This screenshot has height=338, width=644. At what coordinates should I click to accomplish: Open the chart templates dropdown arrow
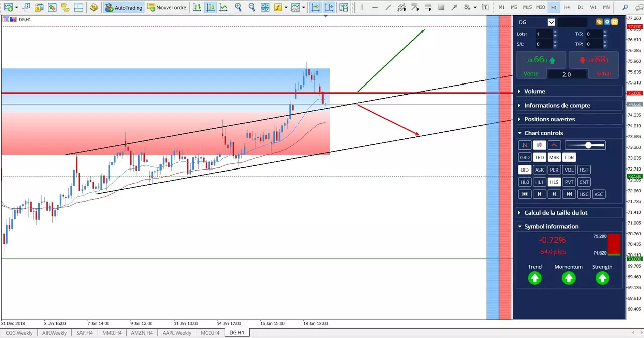[x=305, y=7]
